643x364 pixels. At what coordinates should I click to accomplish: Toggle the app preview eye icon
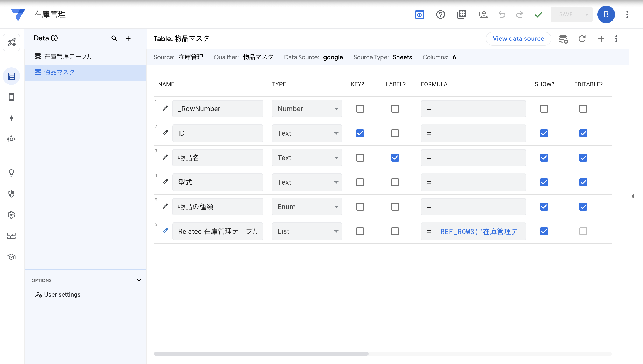tap(419, 14)
